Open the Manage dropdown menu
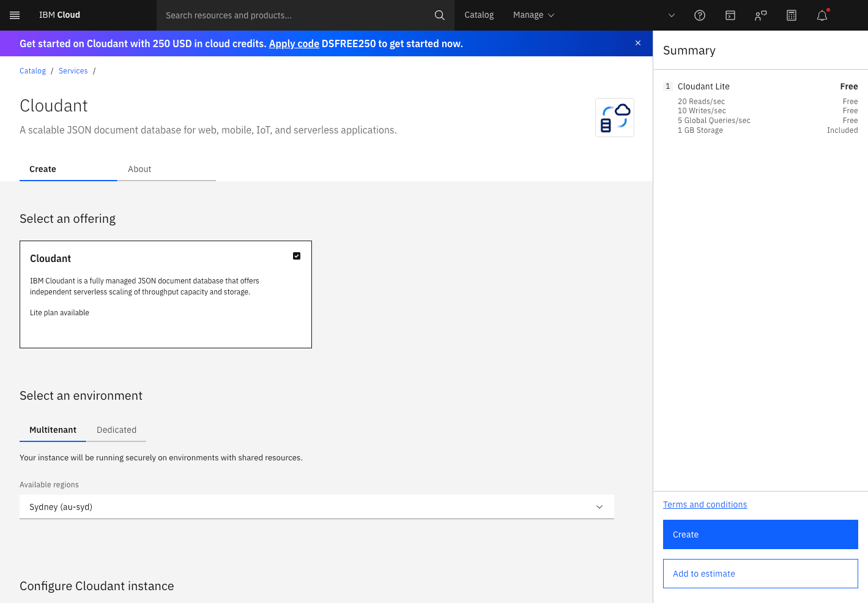The width and height of the screenshot is (868, 603). click(533, 15)
